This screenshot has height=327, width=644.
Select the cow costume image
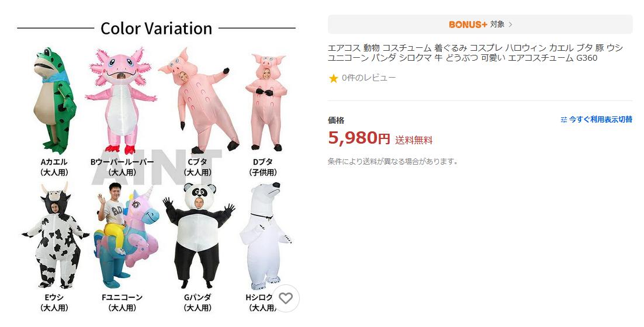(x=55, y=235)
